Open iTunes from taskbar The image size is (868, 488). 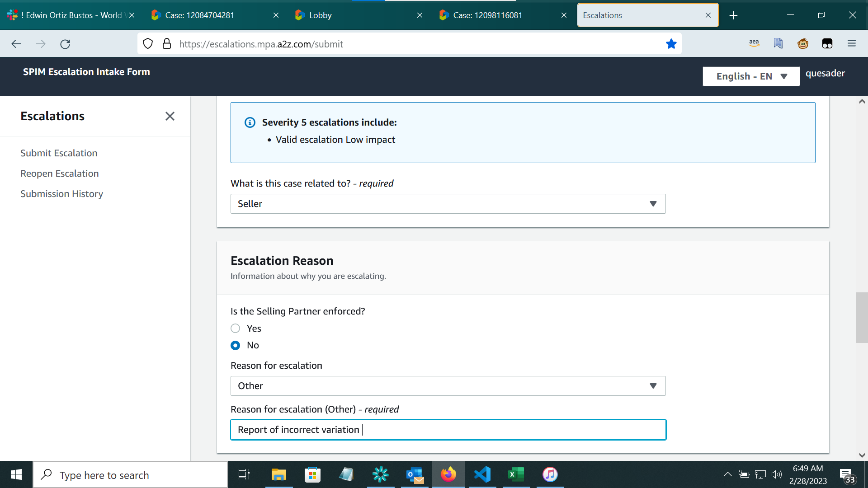[550, 474]
